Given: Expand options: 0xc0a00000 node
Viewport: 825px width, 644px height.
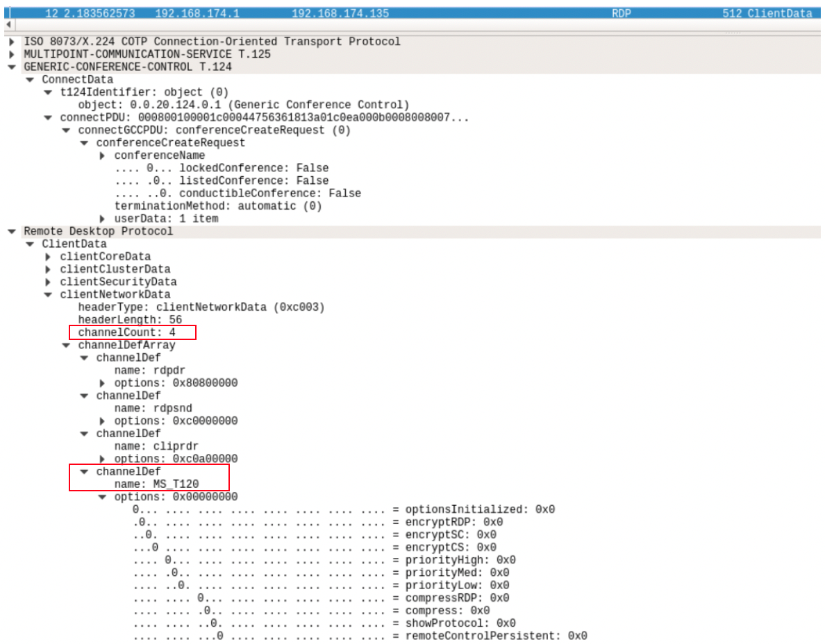Looking at the screenshot, I should [x=102, y=459].
